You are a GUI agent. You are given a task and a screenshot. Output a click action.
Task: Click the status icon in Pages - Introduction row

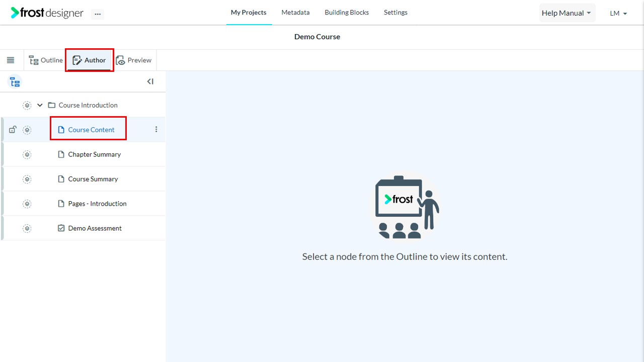[27, 204]
